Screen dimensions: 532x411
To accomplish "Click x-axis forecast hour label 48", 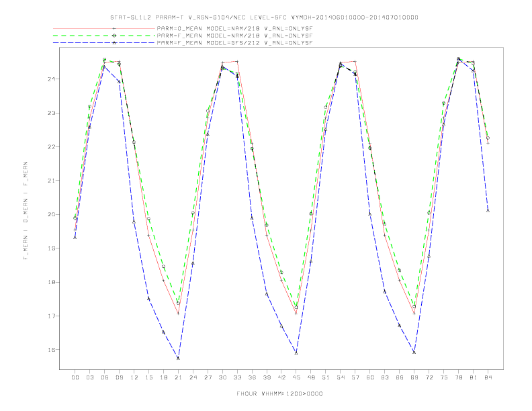I will tap(311, 377).
